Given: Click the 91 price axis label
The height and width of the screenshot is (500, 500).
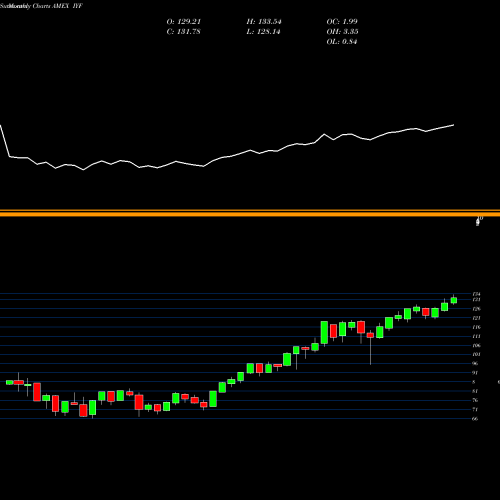Looking at the screenshot, I should [475, 373].
